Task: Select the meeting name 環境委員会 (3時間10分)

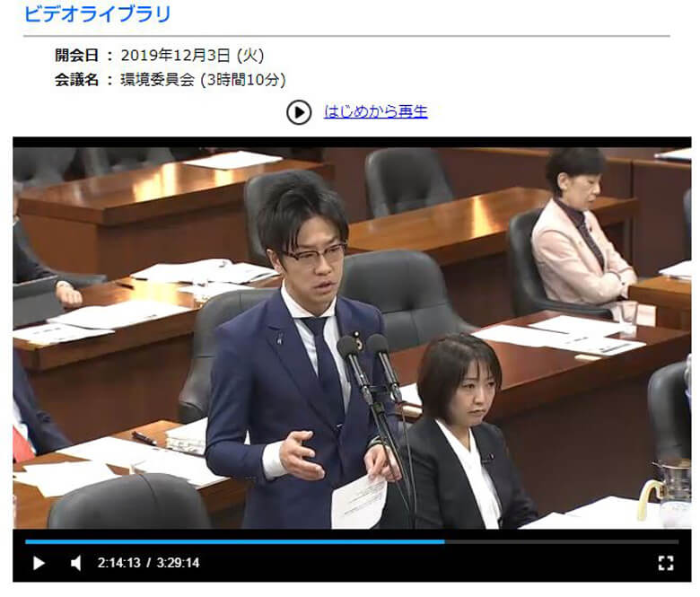Action: [203, 80]
